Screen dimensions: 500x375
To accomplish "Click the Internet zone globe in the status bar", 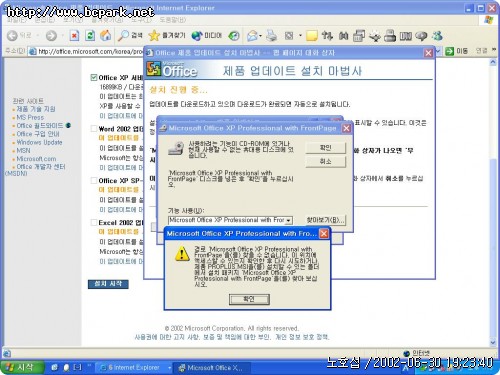I will 406,353.
